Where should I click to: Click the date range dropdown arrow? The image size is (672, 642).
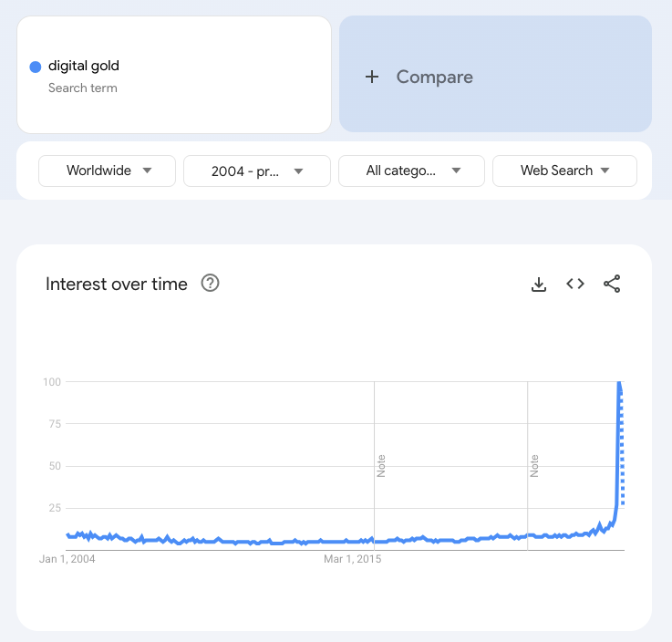coord(298,171)
